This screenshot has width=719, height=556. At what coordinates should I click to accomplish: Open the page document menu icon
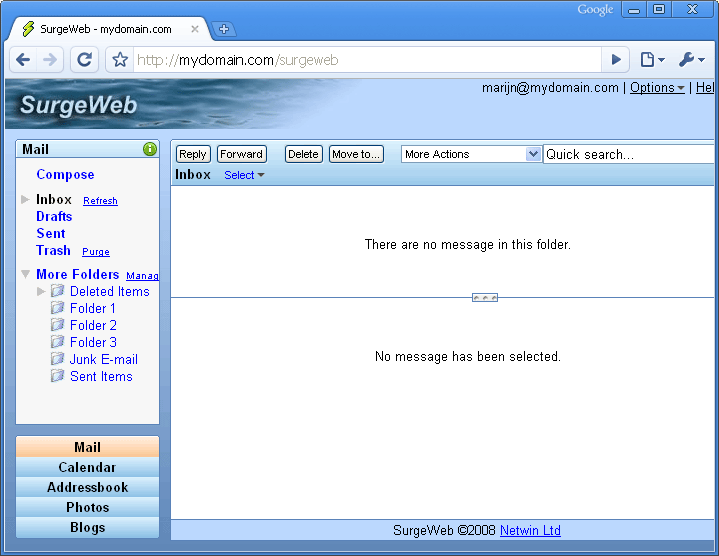652,60
